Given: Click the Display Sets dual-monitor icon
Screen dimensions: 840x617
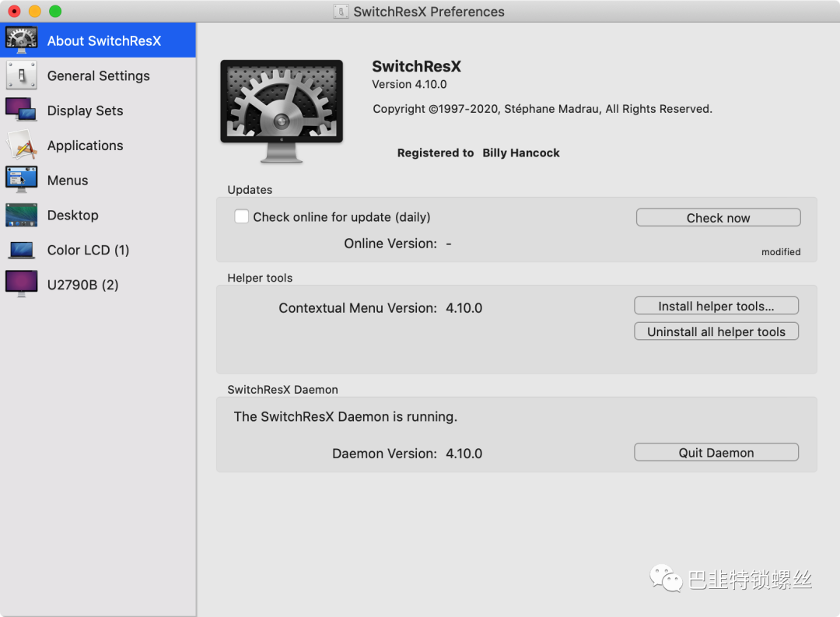Looking at the screenshot, I should pos(22,110).
